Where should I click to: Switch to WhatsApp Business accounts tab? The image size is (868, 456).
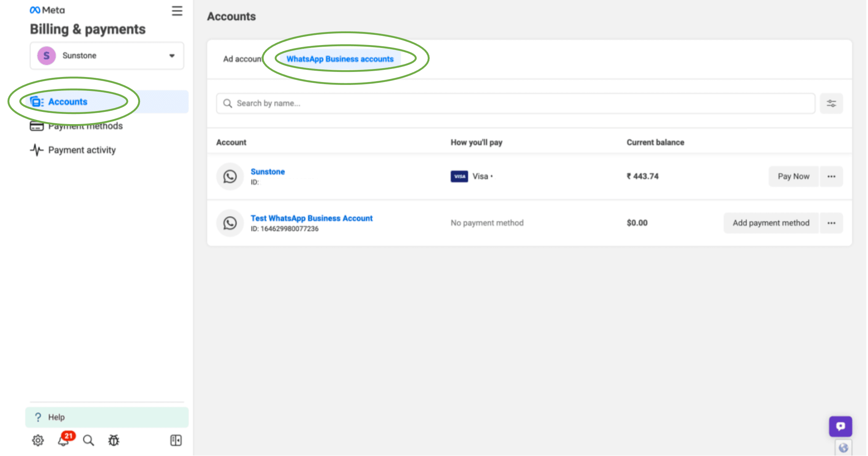(x=340, y=59)
